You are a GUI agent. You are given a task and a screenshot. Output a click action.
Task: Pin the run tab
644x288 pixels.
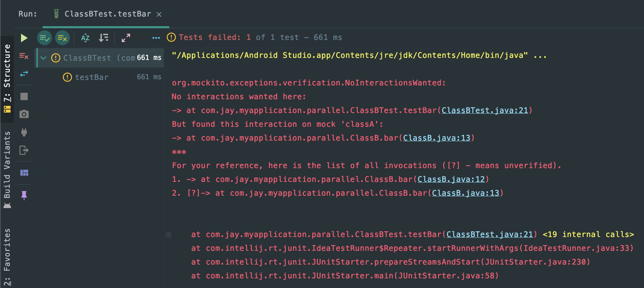coord(24,195)
